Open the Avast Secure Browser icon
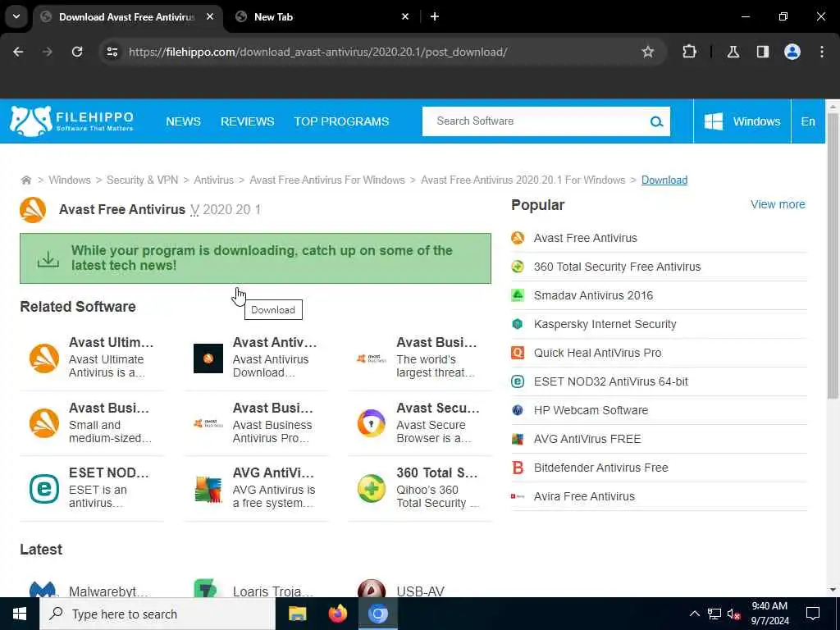Viewport: 840px width, 630px height. tap(372, 423)
